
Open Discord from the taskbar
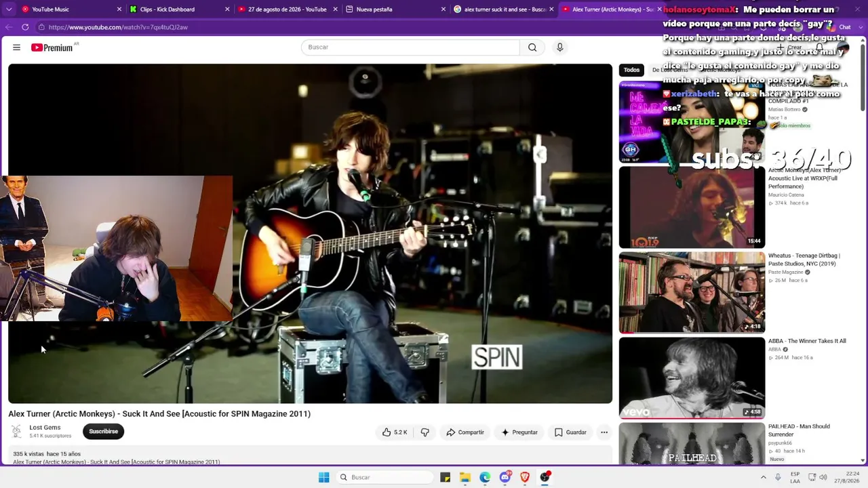505,477
